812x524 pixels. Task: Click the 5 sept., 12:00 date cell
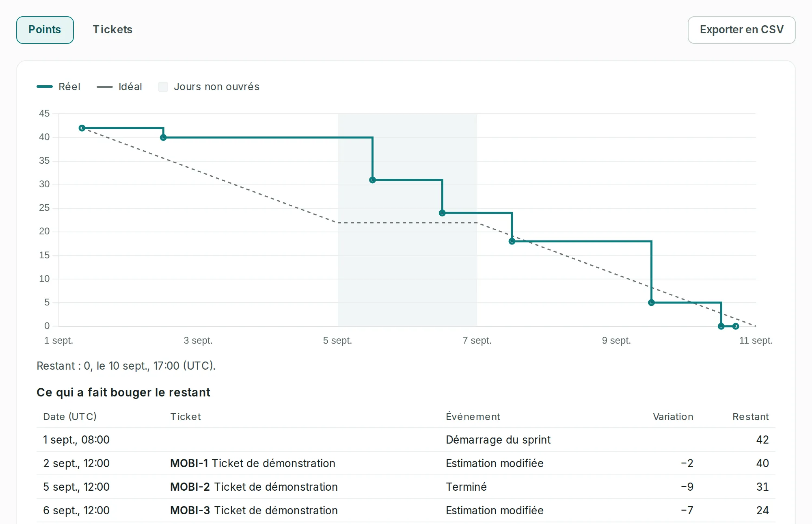(76, 487)
